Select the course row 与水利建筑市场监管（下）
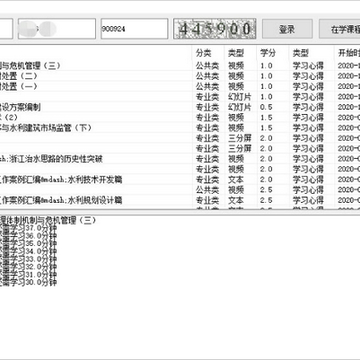This screenshot has height=360, width=360. point(180,128)
